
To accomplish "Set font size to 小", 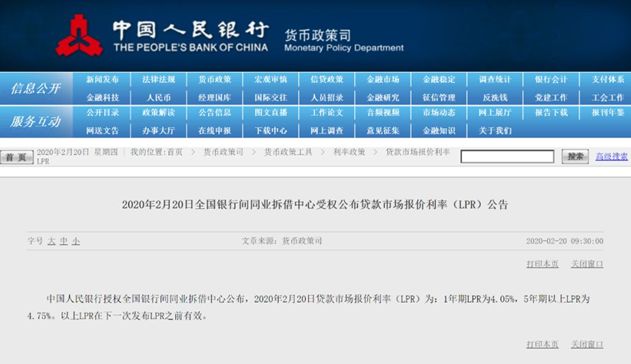I will [x=76, y=241].
